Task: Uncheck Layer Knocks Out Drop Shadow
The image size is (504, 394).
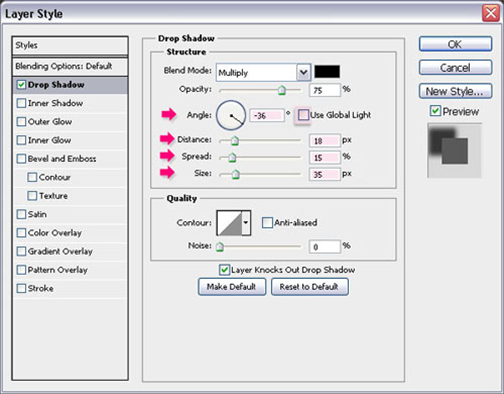Action: pyautogui.click(x=224, y=270)
